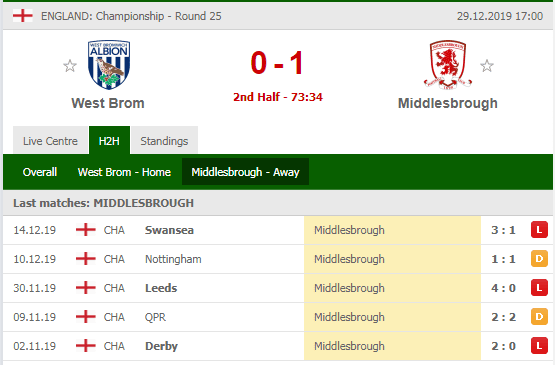Open the West Brom team name link
The height and width of the screenshot is (365, 555).
pyautogui.click(x=108, y=103)
